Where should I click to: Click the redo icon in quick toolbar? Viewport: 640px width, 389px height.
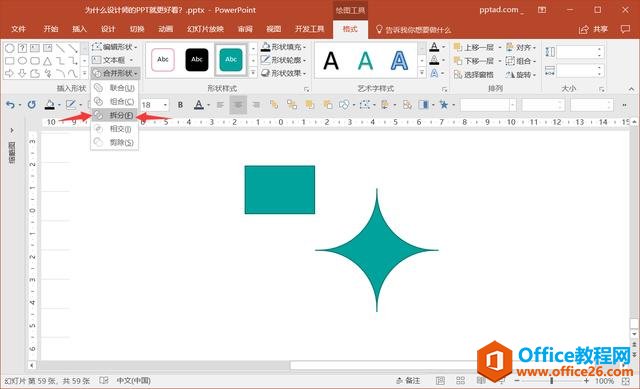pyautogui.click(x=31, y=105)
